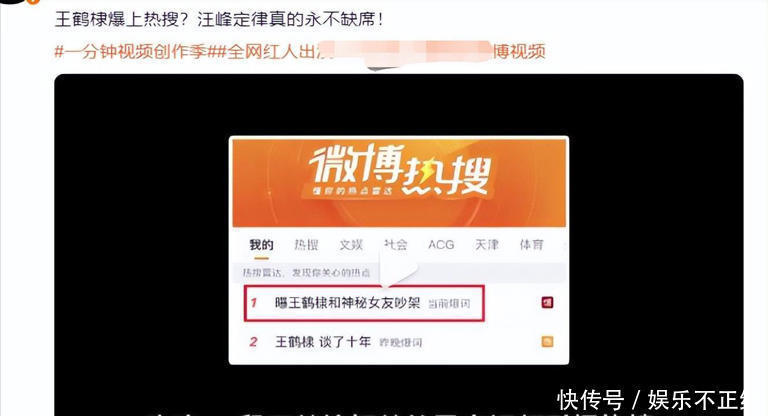Select the 文娱 tab
Screen dimensions: 768x416
[351, 245]
